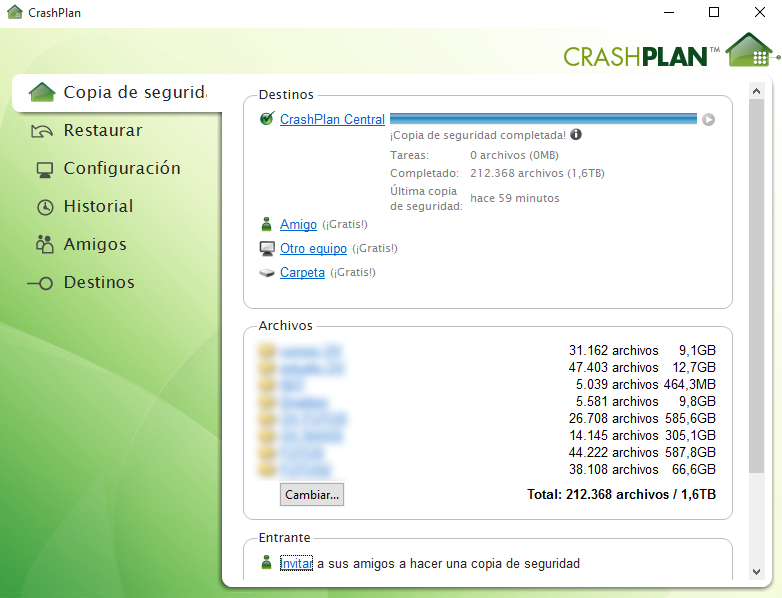Select the folder row with 5.581 archivos

click(487, 401)
